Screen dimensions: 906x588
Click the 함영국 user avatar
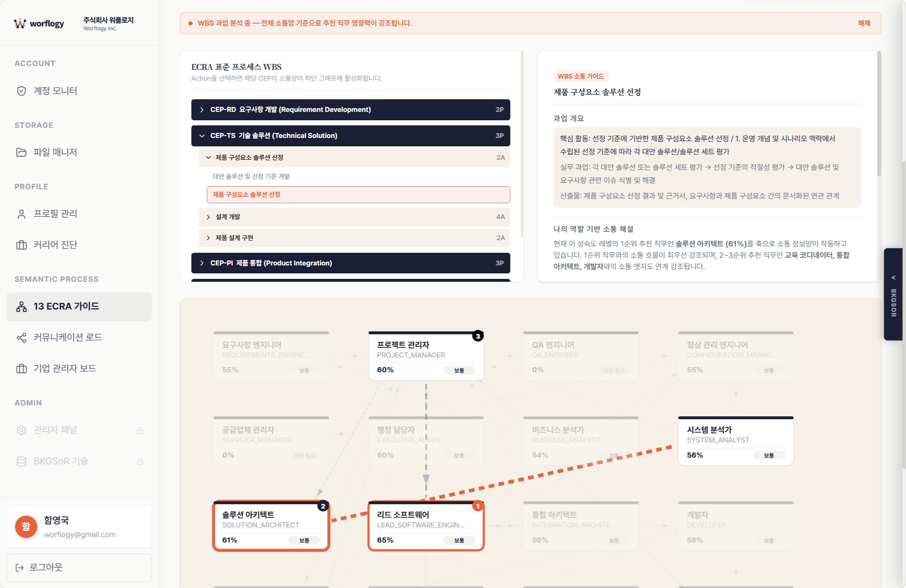[x=26, y=527]
